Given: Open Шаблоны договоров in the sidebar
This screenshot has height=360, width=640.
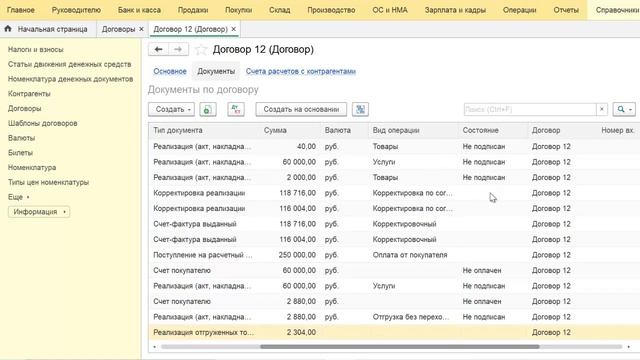Looking at the screenshot, I should 42,123.
